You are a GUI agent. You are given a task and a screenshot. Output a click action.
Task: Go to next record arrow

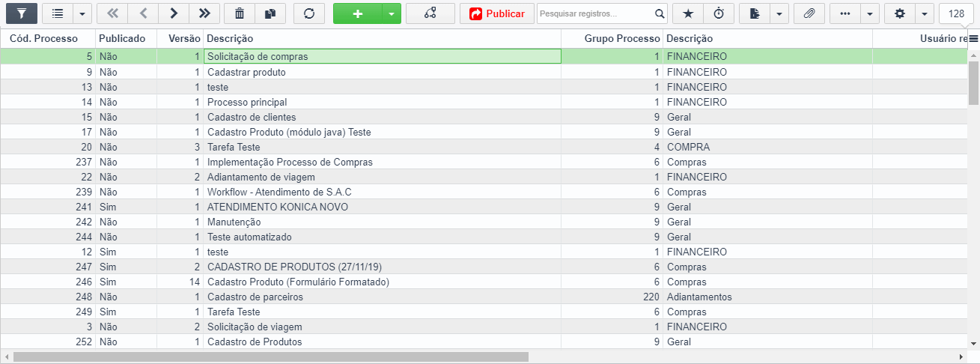(x=174, y=13)
